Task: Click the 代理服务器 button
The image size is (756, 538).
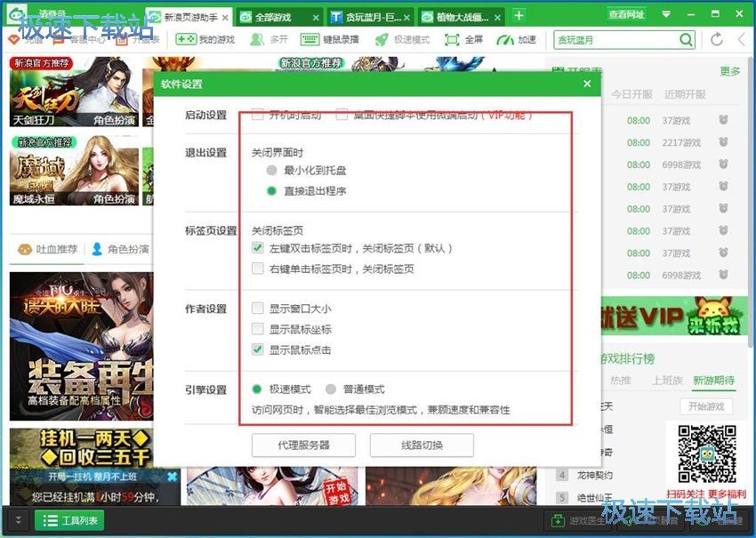Action: coord(304,445)
